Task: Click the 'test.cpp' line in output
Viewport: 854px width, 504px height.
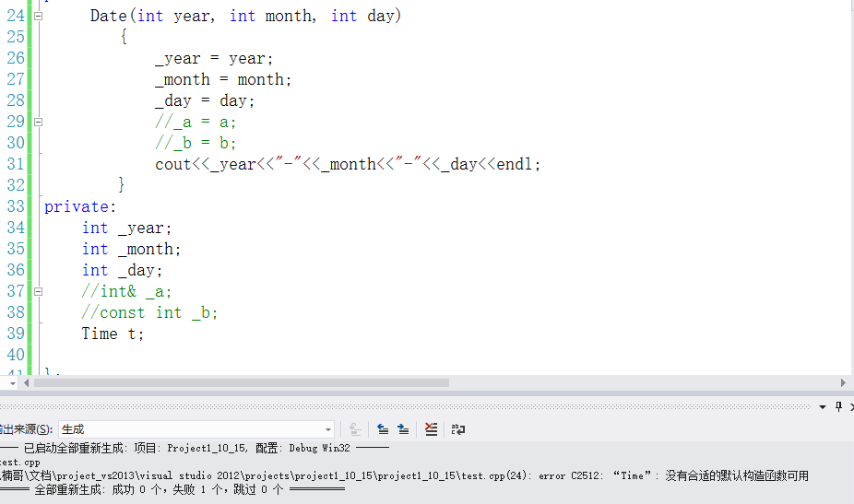Action: point(20,463)
